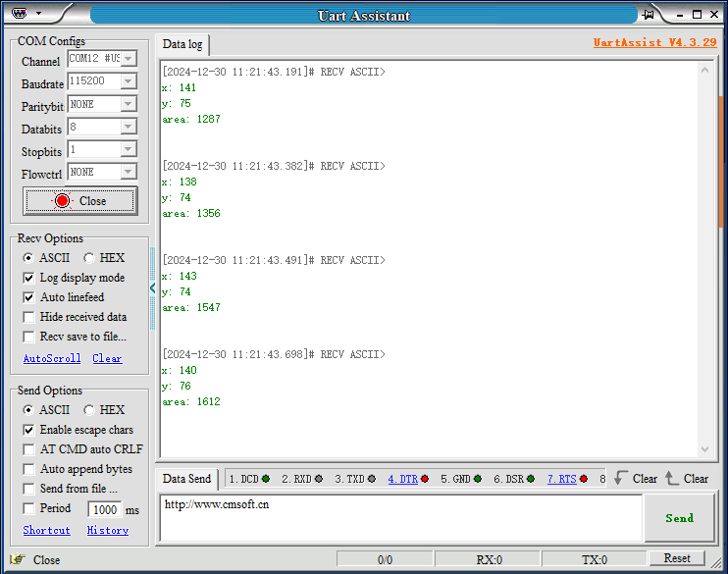The height and width of the screenshot is (574, 728).
Task: Enable Send from file option
Action: pyautogui.click(x=28, y=489)
